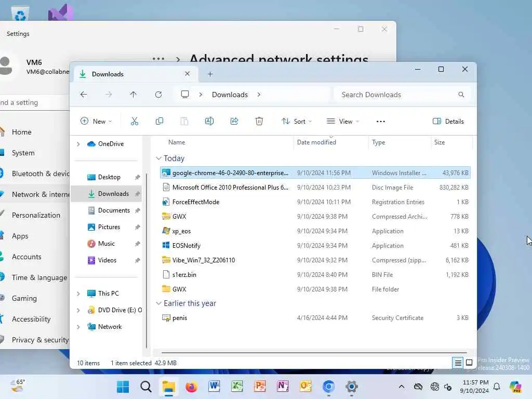Screen dimensions: 532x399
Task: Expand the DVD Drive (E:) tree node
Action: point(78,310)
